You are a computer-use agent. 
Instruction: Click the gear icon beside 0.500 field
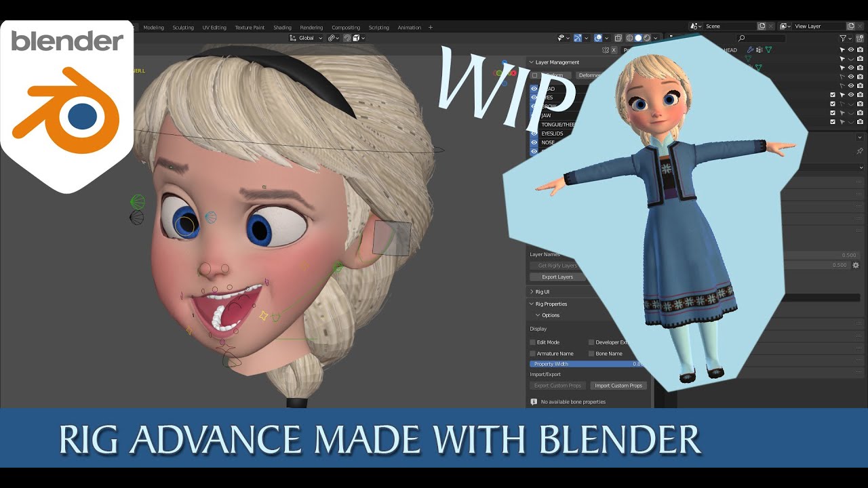pyautogui.click(x=856, y=265)
